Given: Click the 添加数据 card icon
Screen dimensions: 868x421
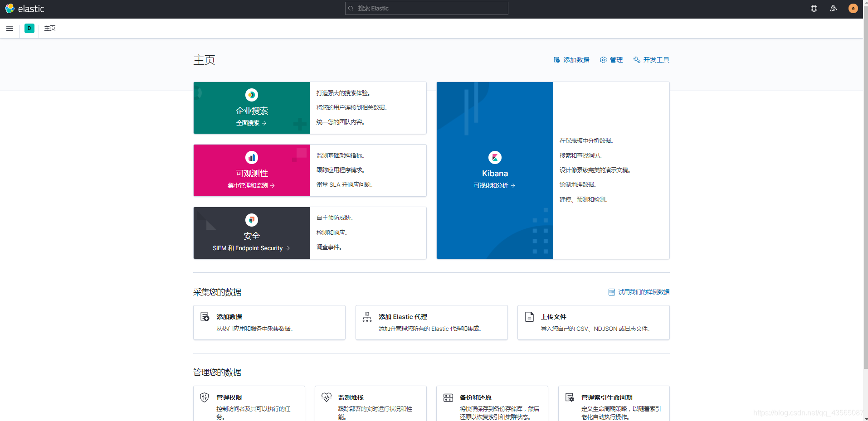Looking at the screenshot, I should (x=205, y=317).
